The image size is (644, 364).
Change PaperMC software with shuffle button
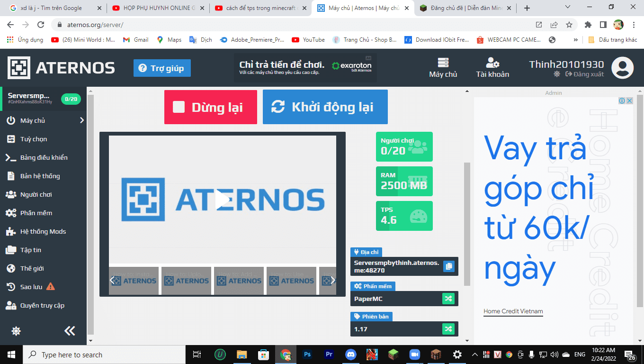(448, 299)
